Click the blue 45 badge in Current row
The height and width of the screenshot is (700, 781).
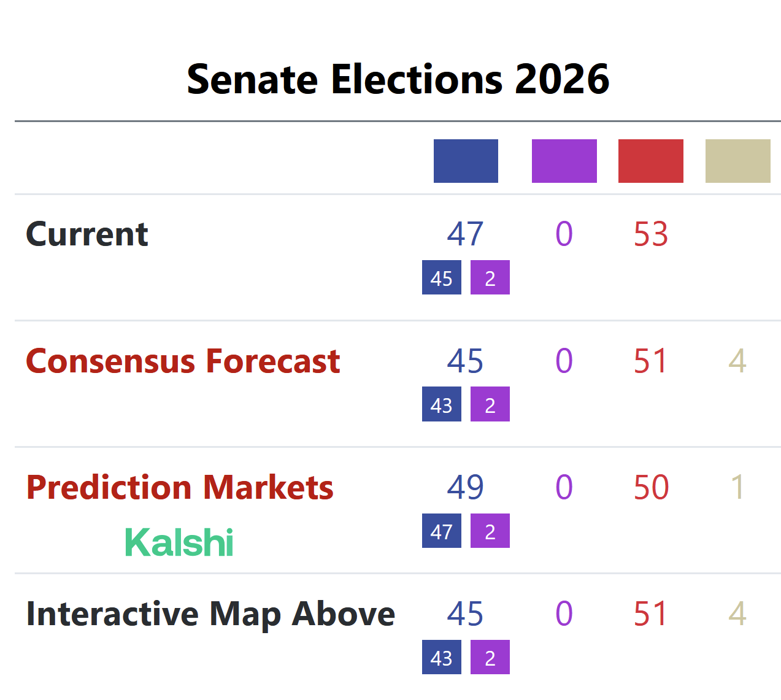[441, 278]
